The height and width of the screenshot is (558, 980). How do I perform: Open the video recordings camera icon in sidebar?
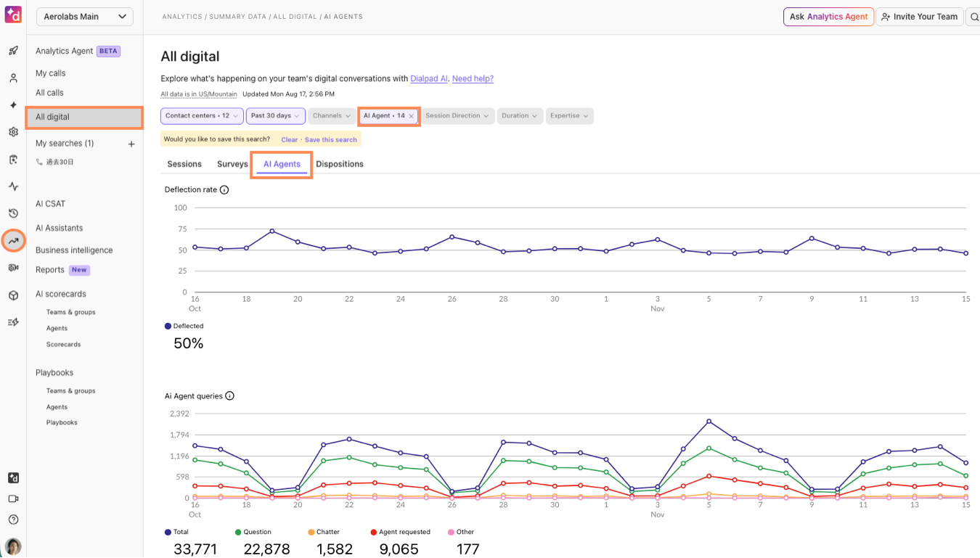13,268
